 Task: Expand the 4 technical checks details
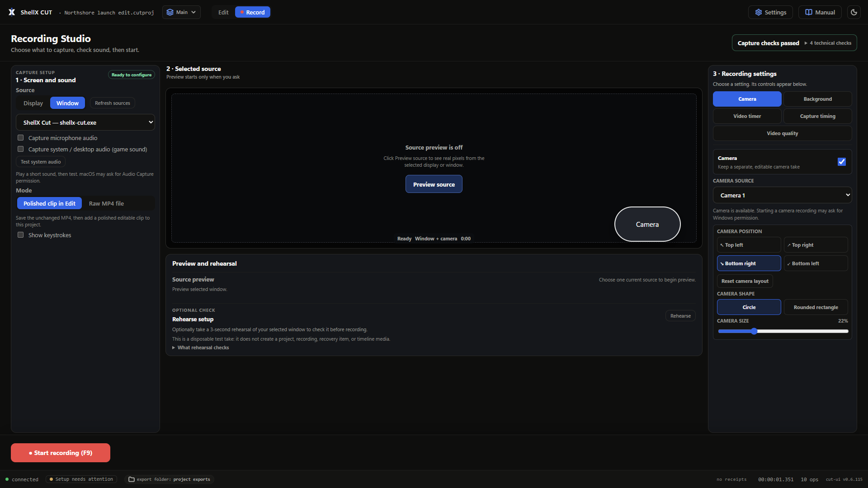pyautogui.click(x=828, y=43)
